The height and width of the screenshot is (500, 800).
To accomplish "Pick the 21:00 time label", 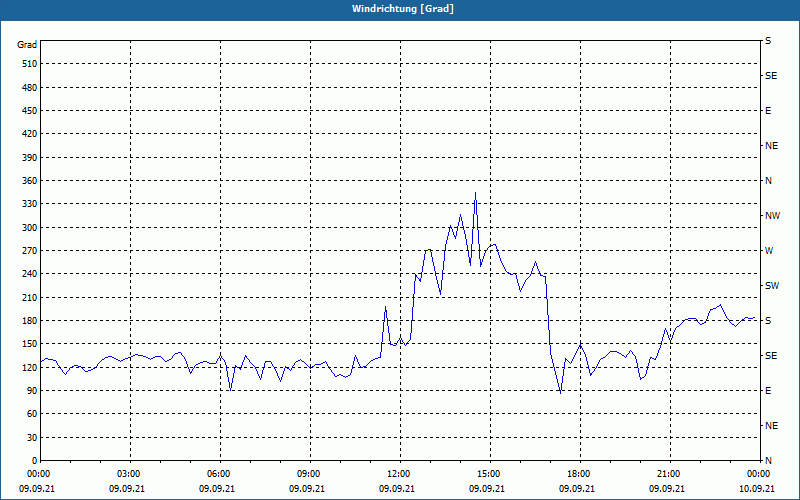I will 668,474.
